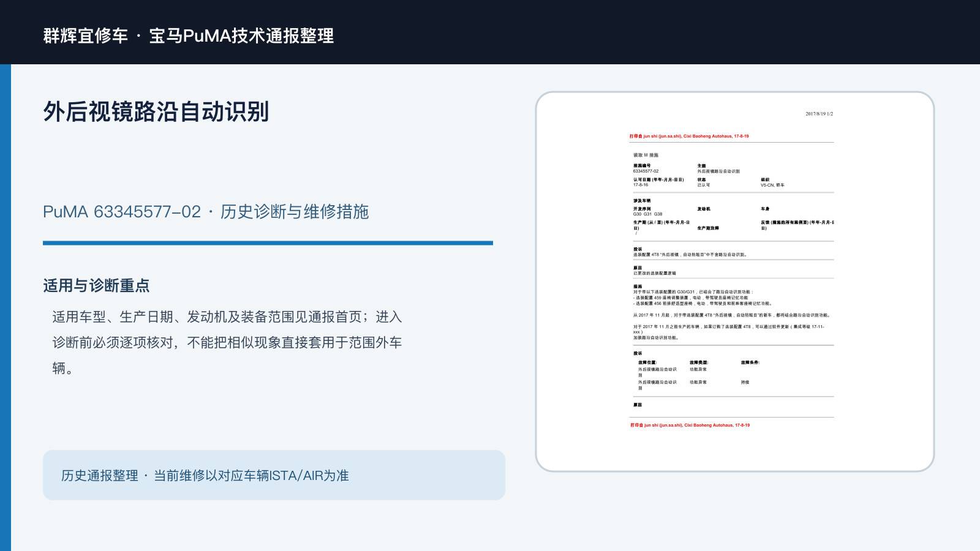Click the paragraph beginning 适用车型、生产日期
Viewport: 980px width, 551px height.
pyautogui.click(x=227, y=342)
